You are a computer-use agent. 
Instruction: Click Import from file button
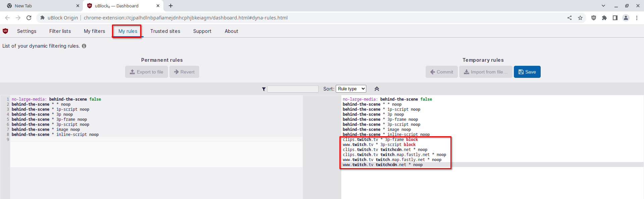[x=486, y=72]
